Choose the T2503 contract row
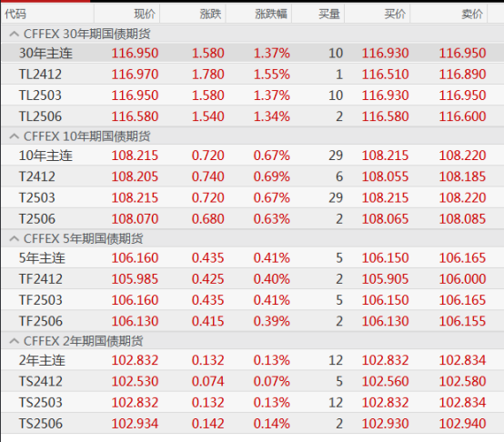This screenshot has width=504, height=442. (x=252, y=197)
